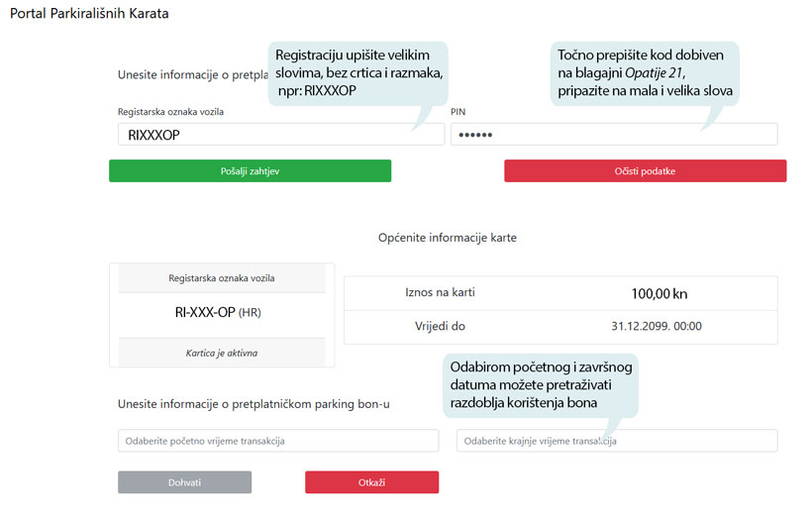This screenshot has height=520, width=812.
Task: Click the PIN label above the field
Action: pyautogui.click(x=458, y=112)
